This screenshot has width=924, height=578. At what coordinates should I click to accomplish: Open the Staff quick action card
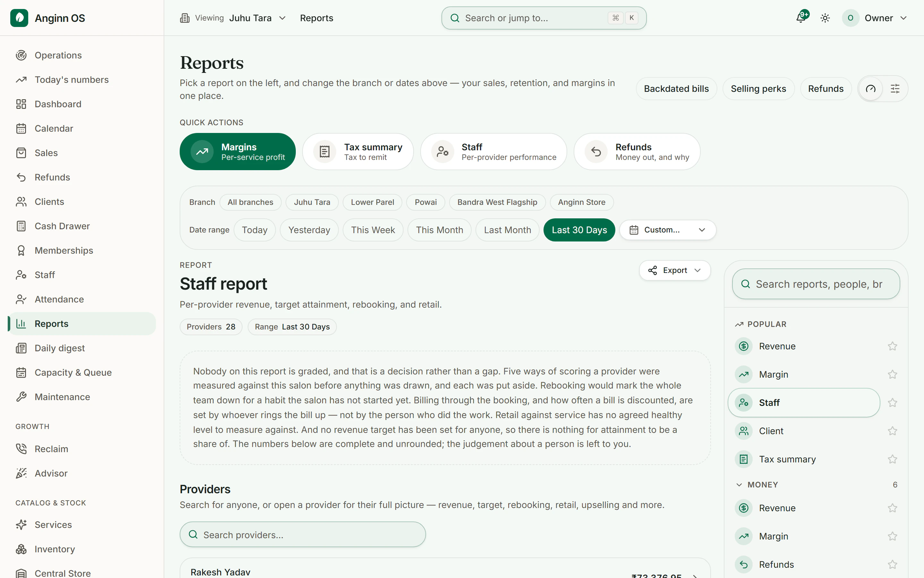(x=493, y=152)
